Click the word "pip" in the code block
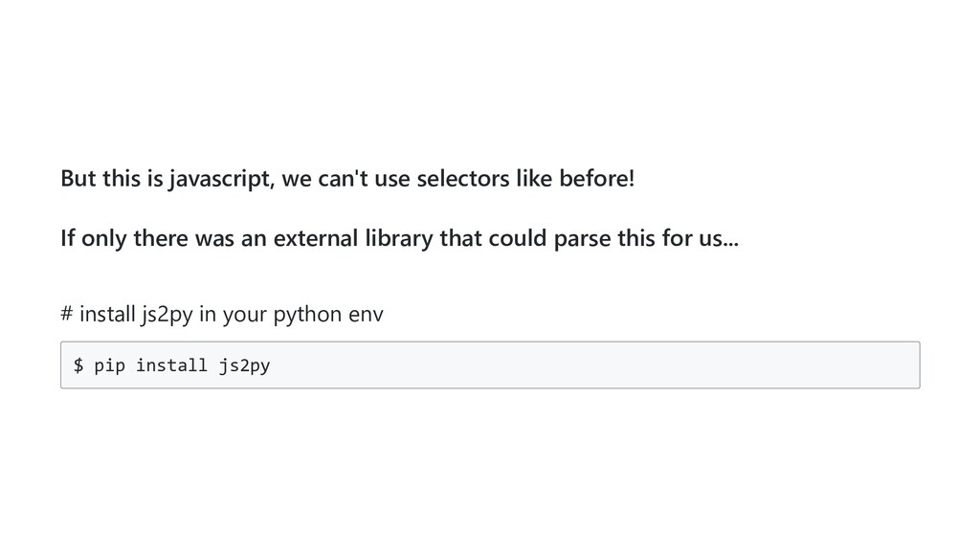This screenshot has width=980, height=551. click(x=109, y=364)
